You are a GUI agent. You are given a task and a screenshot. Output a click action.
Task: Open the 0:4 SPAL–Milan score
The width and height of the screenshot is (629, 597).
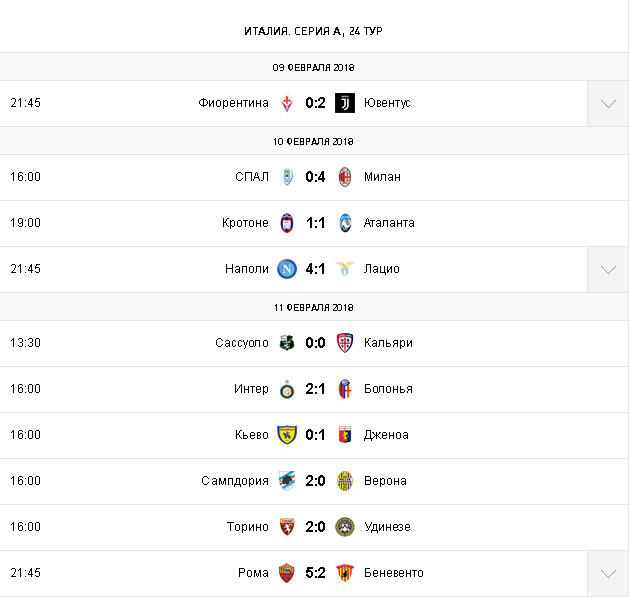coord(316,177)
